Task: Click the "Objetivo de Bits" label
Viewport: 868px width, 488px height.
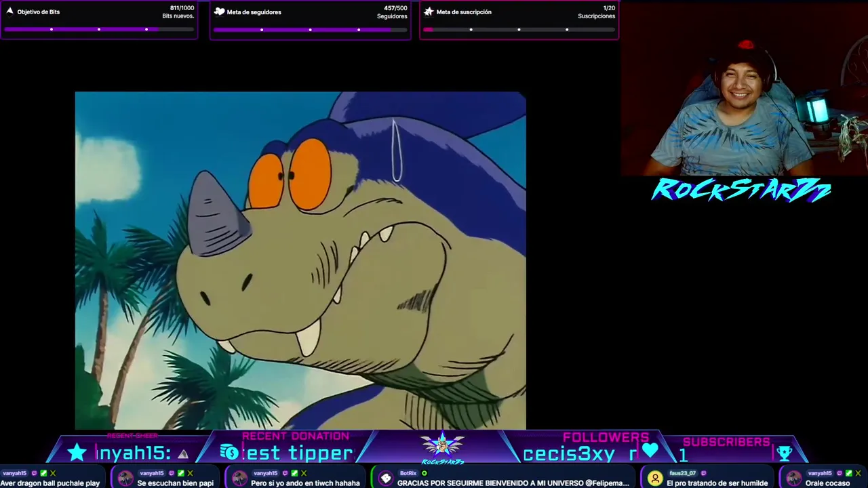Action: tap(39, 12)
